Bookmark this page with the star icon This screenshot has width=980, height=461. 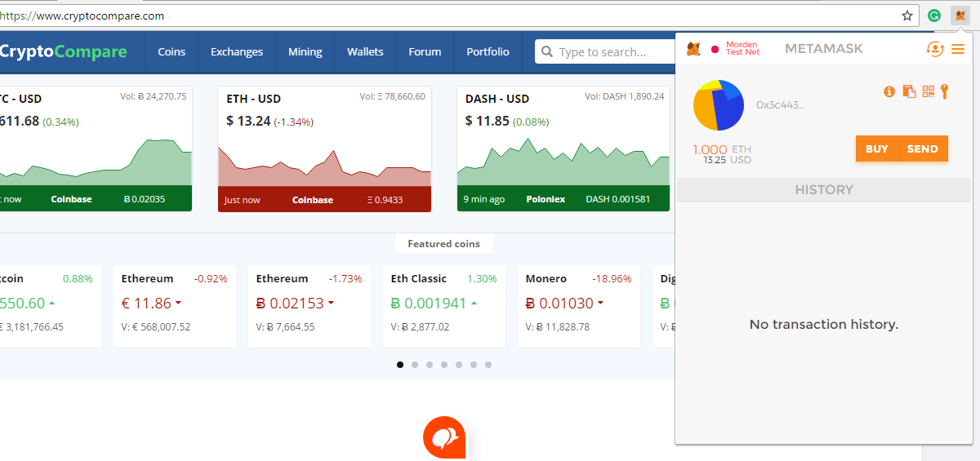(907, 16)
